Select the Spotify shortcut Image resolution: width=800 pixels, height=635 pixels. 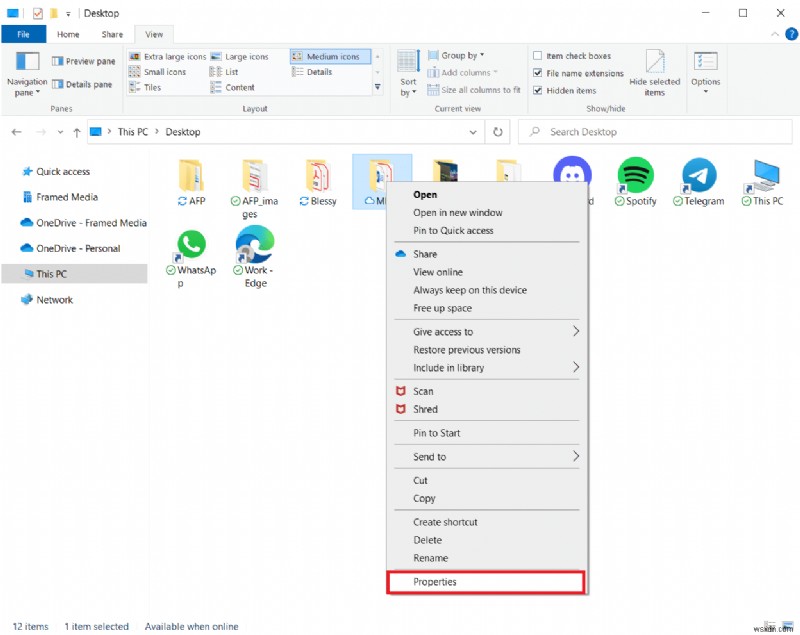636,182
